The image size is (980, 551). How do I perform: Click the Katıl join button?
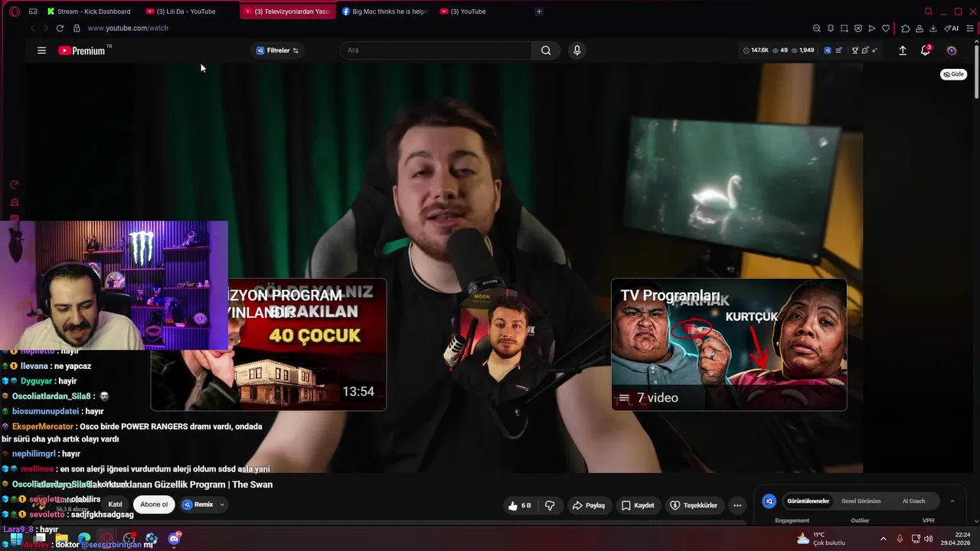click(115, 504)
